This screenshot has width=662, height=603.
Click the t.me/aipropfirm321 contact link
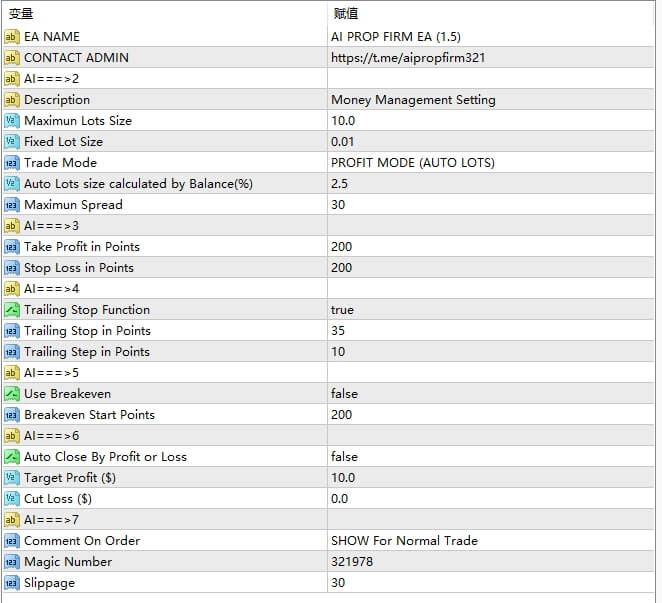(x=408, y=58)
